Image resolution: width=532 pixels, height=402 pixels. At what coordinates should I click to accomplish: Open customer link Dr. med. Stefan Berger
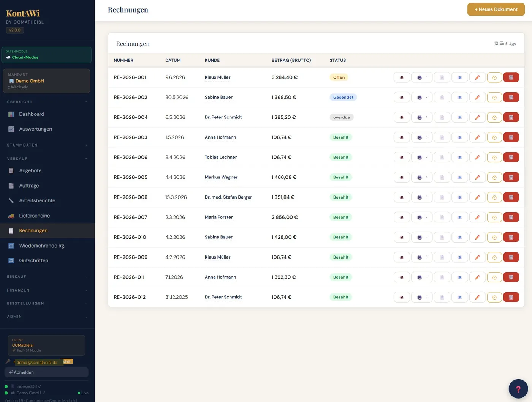click(228, 197)
